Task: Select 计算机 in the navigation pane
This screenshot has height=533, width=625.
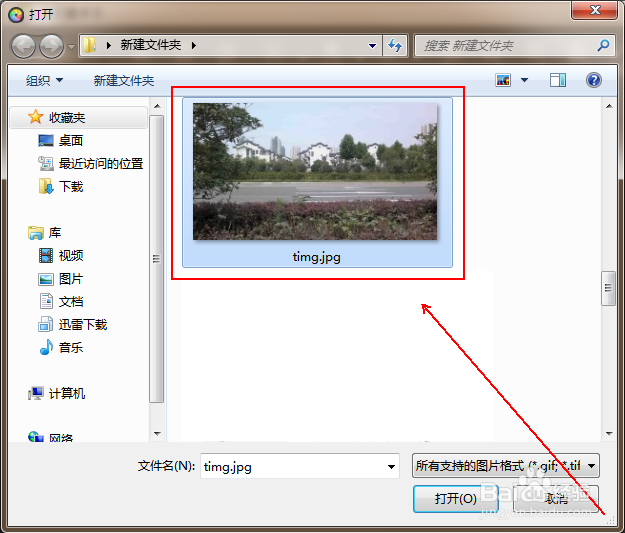Action: click(x=67, y=393)
